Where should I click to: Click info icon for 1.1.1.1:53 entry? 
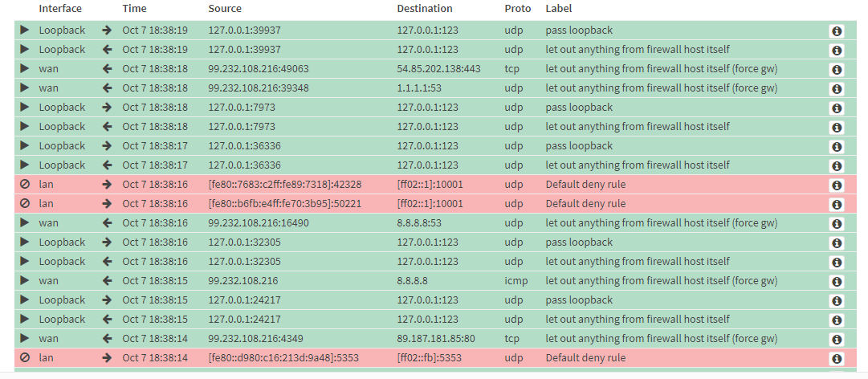tap(837, 89)
